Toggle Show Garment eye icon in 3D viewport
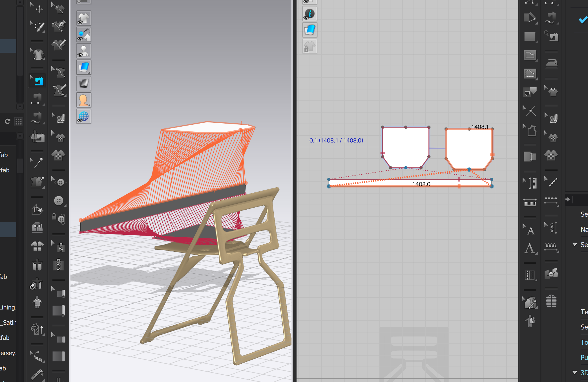This screenshot has width=588, height=382. coord(84,18)
